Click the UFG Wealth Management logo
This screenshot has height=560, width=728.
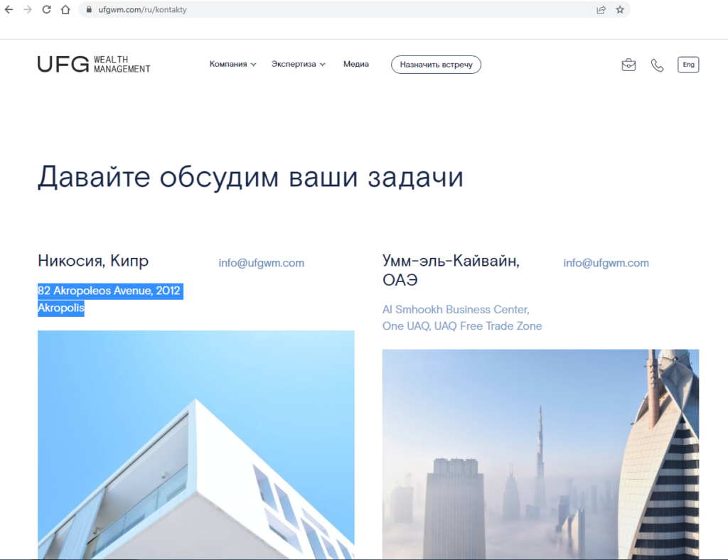tap(93, 64)
